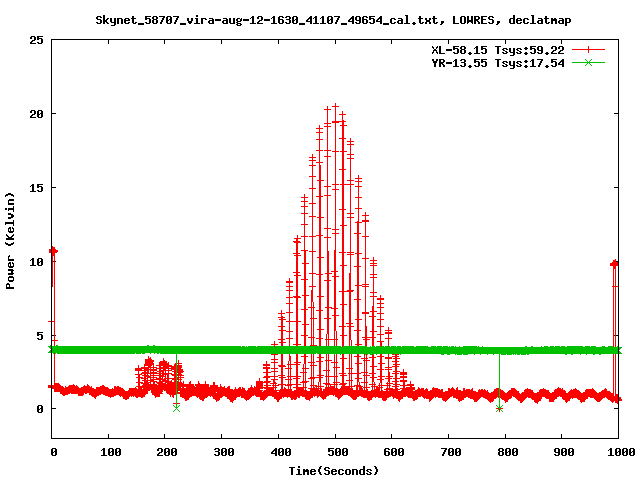Click the x-axis tick label 1000
The width and height of the screenshot is (640, 480).
tap(620, 452)
